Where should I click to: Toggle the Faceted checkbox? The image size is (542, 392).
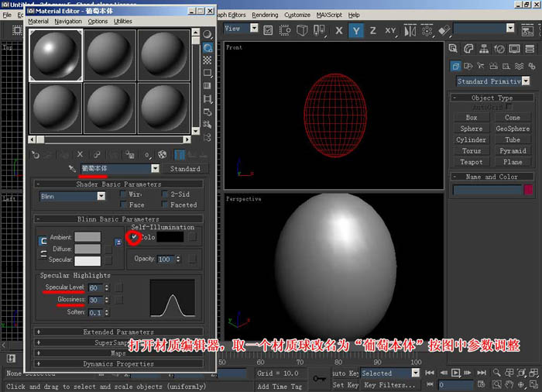[x=165, y=205]
